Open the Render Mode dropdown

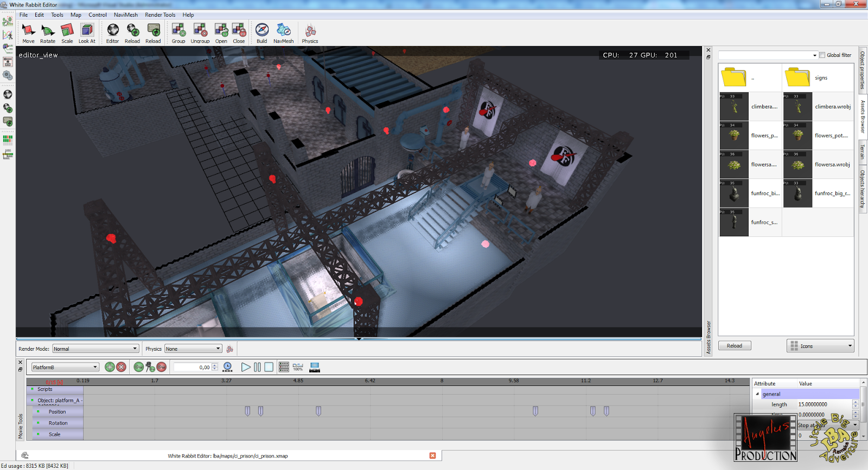click(95, 349)
